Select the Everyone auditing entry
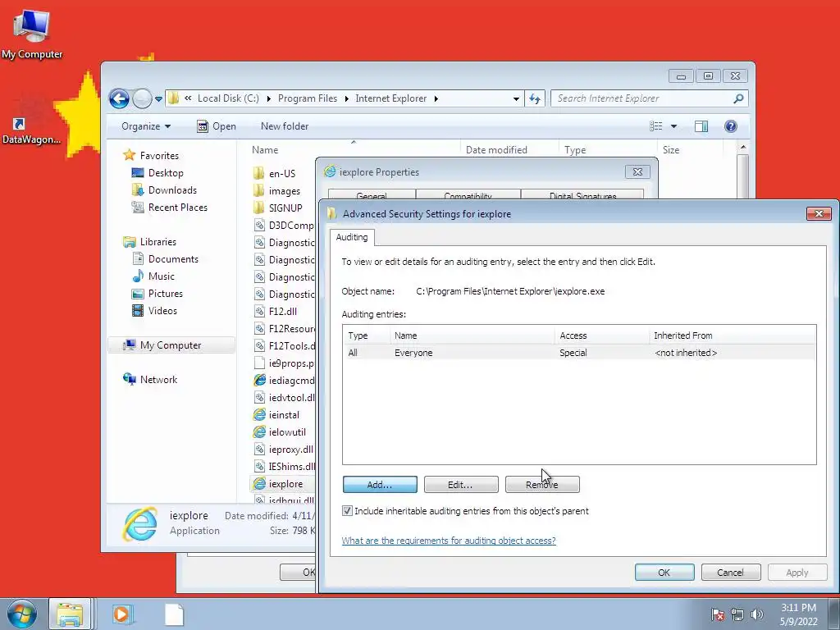The width and height of the screenshot is (840, 630). (x=579, y=353)
